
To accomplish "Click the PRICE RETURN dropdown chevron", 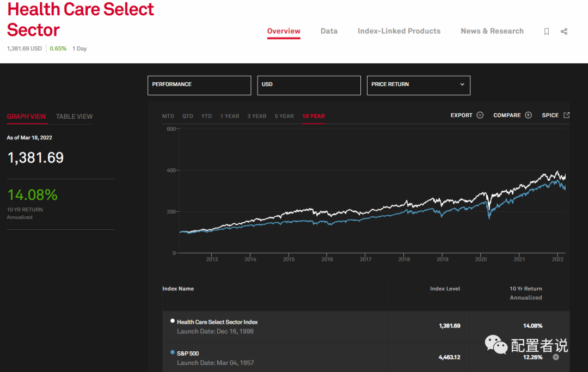I will [462, 84].
